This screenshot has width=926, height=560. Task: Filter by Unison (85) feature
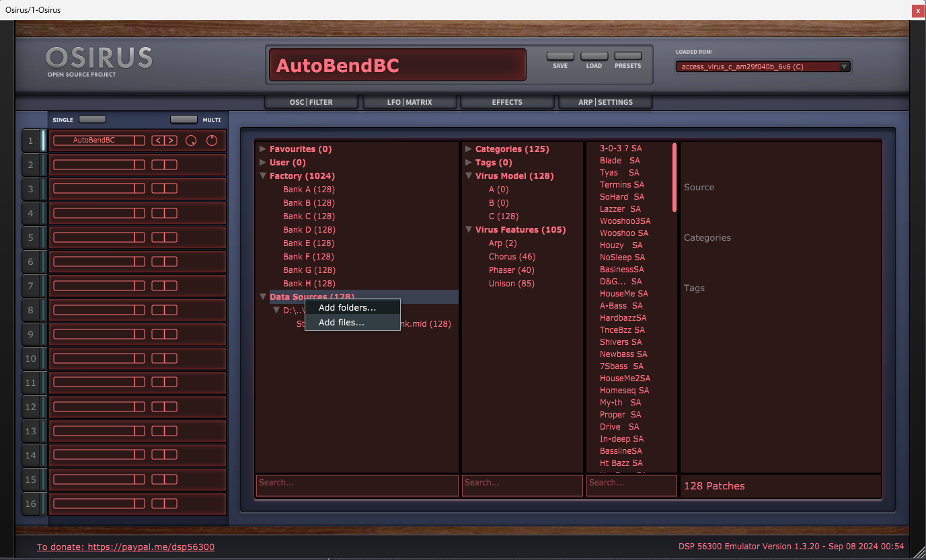[x=512, y=284]
